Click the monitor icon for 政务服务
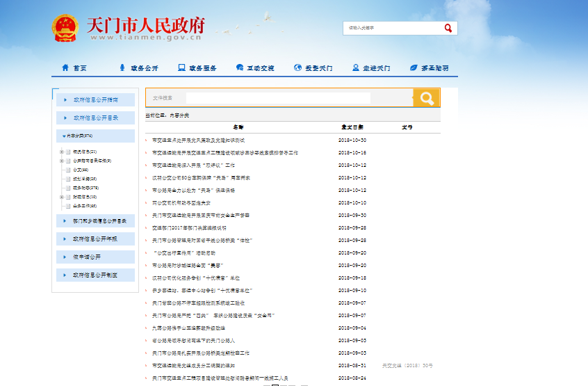Viewport: 588px width, 386px height. (181, 68)
